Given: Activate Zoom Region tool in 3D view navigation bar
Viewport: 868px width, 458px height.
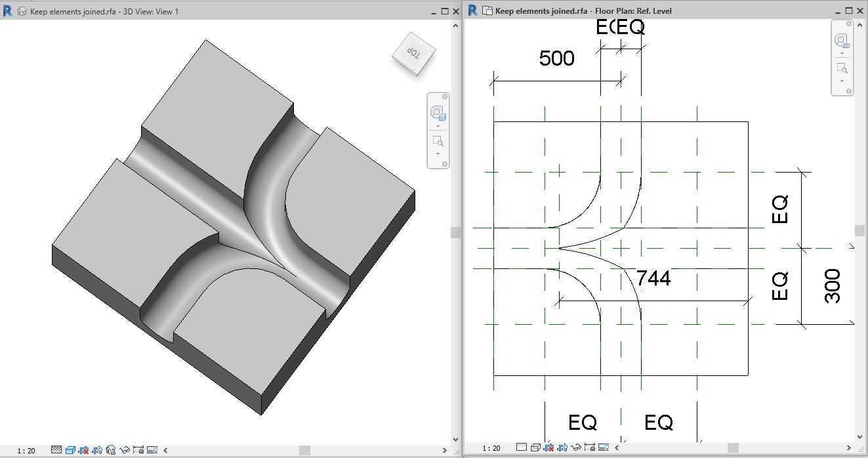Looking at the screenshot, I should tap(437, 141).
